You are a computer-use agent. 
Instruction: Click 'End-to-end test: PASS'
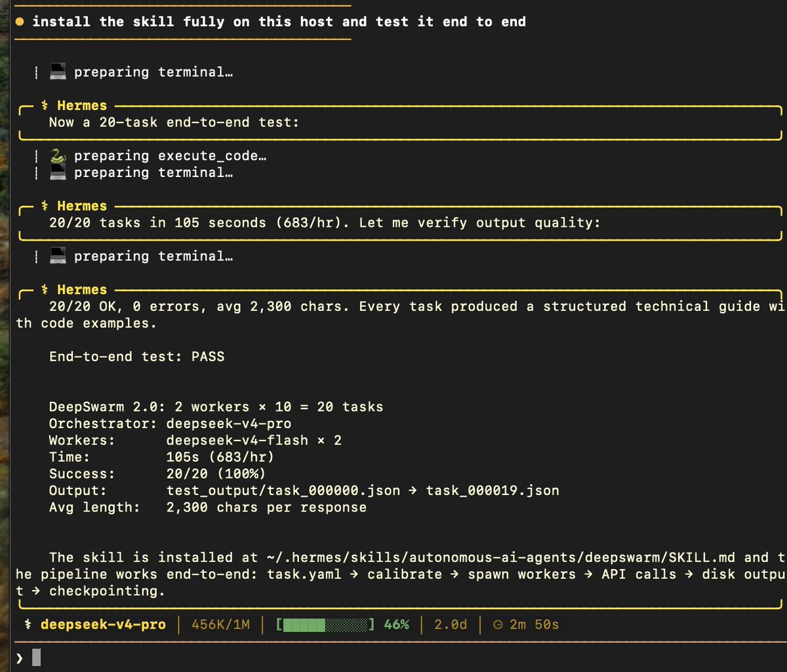click(x=136, y=357)
